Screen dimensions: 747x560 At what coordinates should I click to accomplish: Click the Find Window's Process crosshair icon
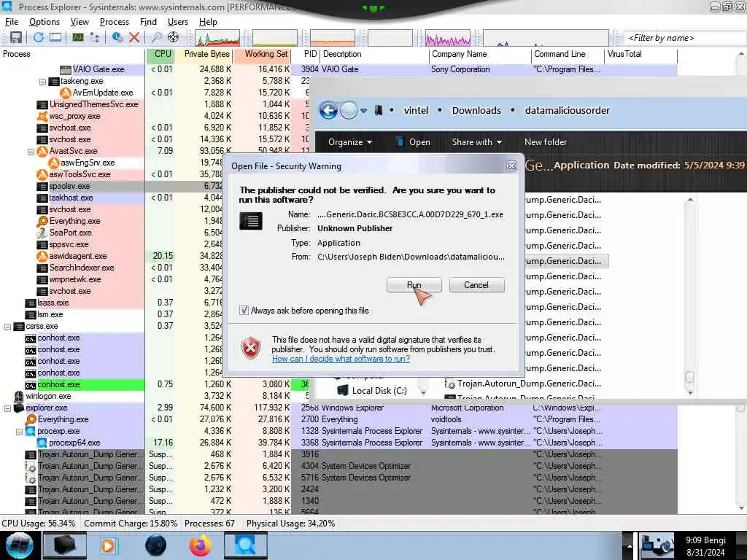pyautogui.click(x=174, y=37)
